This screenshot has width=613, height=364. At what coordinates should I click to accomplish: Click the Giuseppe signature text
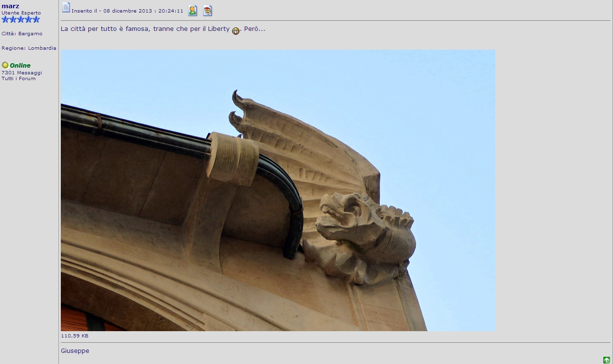(x=75, y=351)
